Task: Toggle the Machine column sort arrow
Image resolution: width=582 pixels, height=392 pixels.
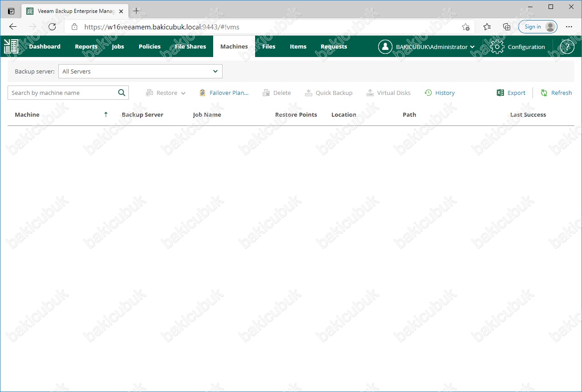Action: coord(106,114)
